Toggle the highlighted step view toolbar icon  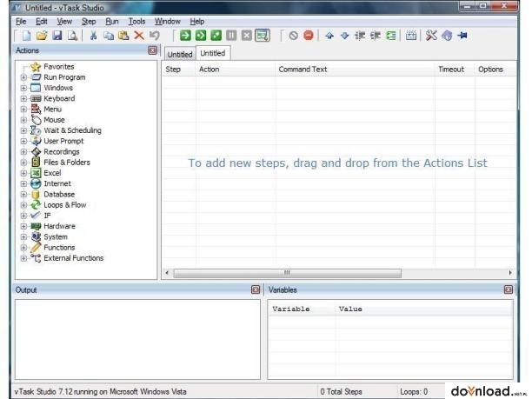click(263, 36)
